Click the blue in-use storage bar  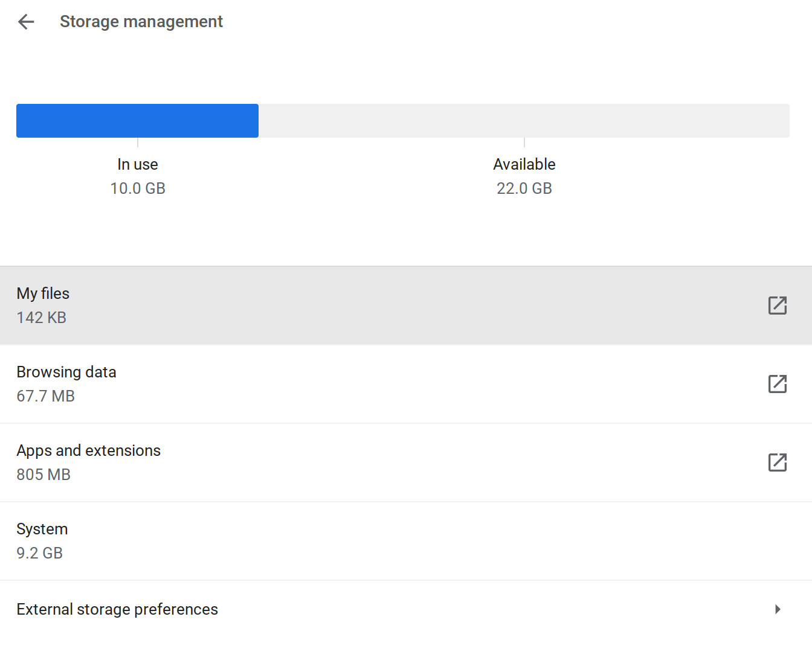pyautogui.click(x=137, y=121)
